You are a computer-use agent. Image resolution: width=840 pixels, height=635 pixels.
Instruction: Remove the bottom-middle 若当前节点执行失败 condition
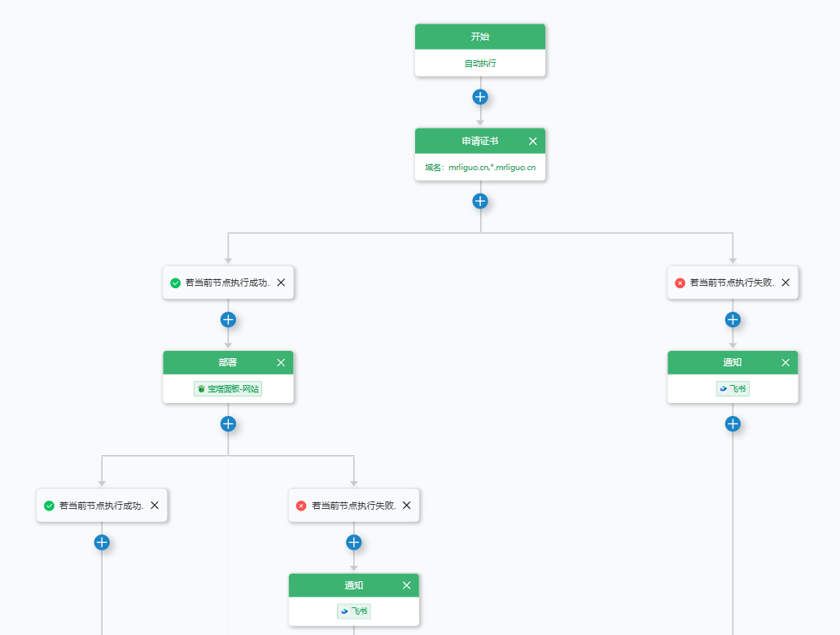click(x=407, y=506)
